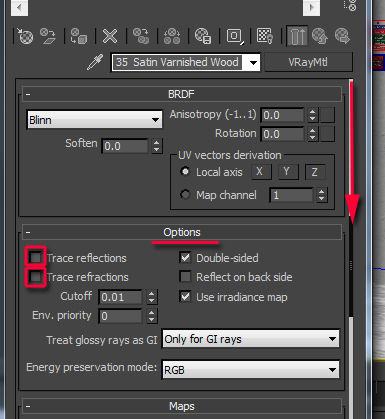Click Assign Material to Selection icon
385x419 pixels.
click(79, 36)
